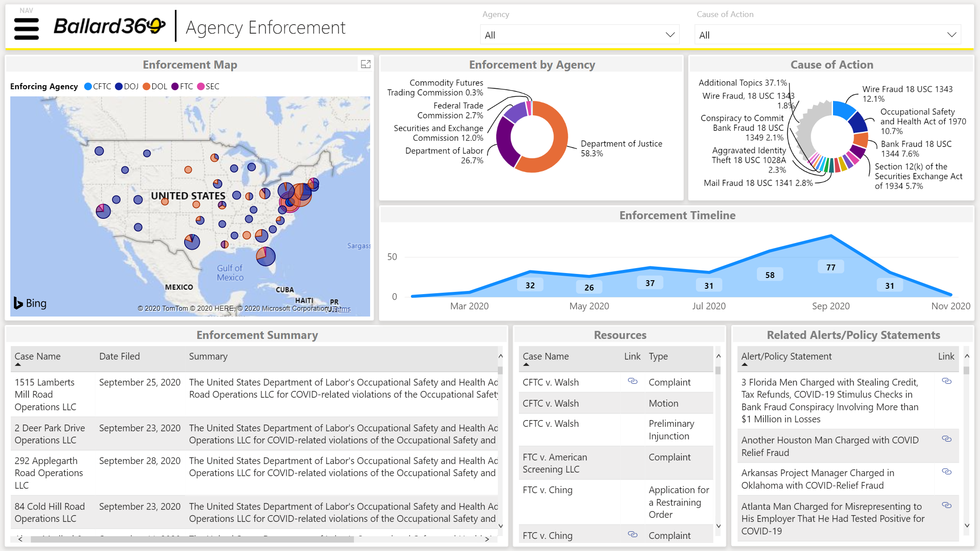This screenshot has width=980, height=551.
Task: Click the Texas pie marker on map
Action: (x=192, y=242)
